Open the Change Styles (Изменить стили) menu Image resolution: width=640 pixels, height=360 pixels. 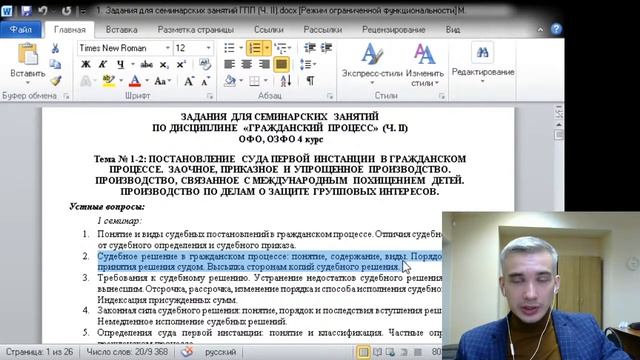tap(424, 64)
